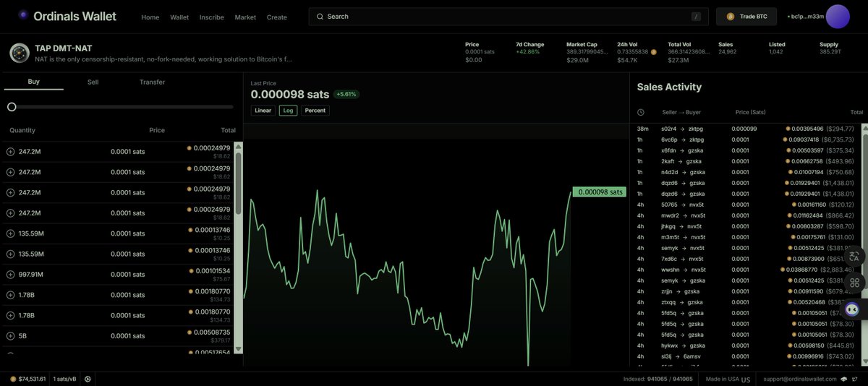Viewport: 868px width, 386px height.
Task: Add the 997.91M listing with plus icon
Action: tap(10, 275)
